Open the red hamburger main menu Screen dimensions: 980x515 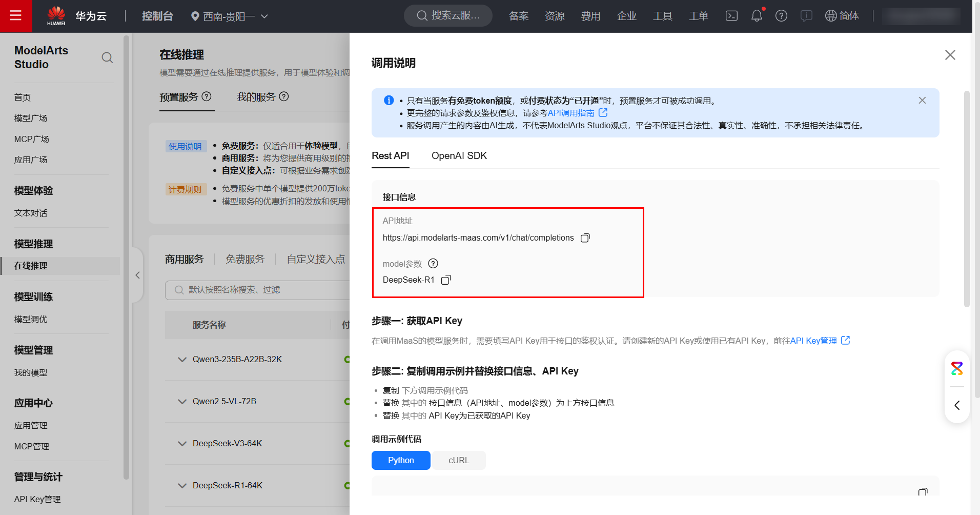16,16
